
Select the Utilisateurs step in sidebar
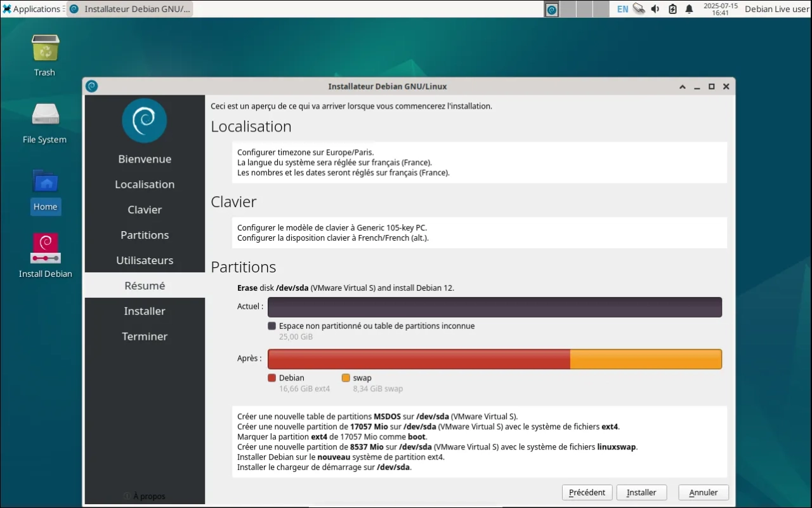pos(145,260)
